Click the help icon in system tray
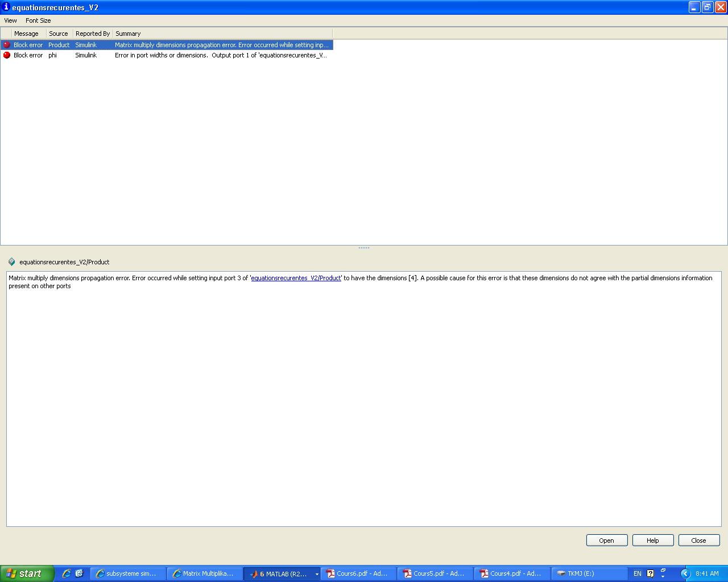 pyautogui.click(x=651, y=573)
